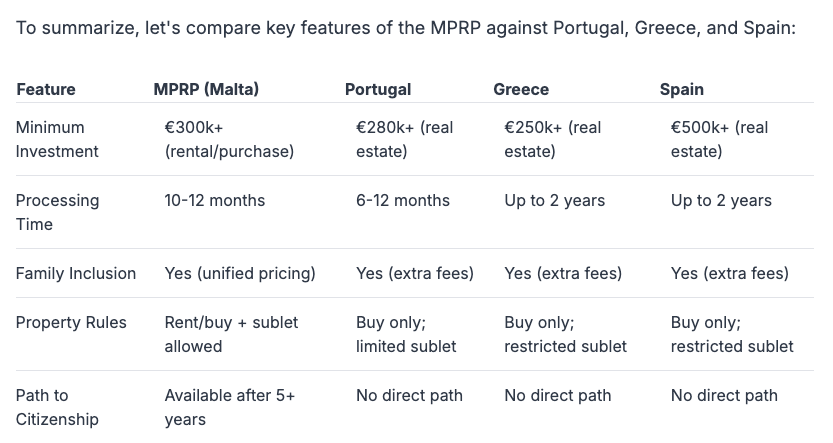
Task: Click the €280k+ (real estate) cell
Action: coord(405,139)
